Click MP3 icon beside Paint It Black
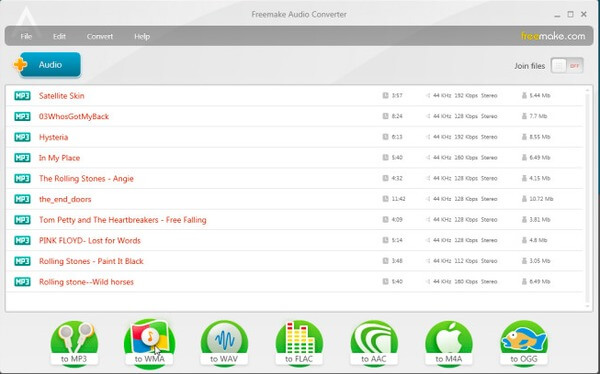The width and height of the screenshot is (600, 374). 22,261
